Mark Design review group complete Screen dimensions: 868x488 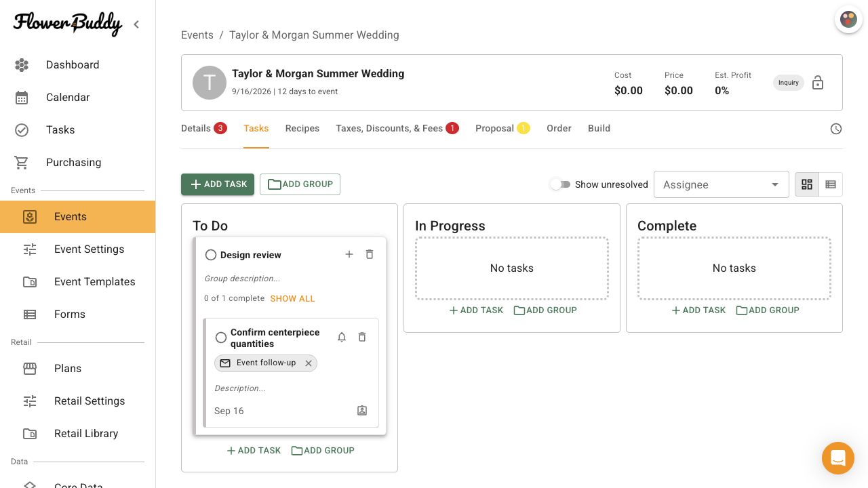pos(211,255)
